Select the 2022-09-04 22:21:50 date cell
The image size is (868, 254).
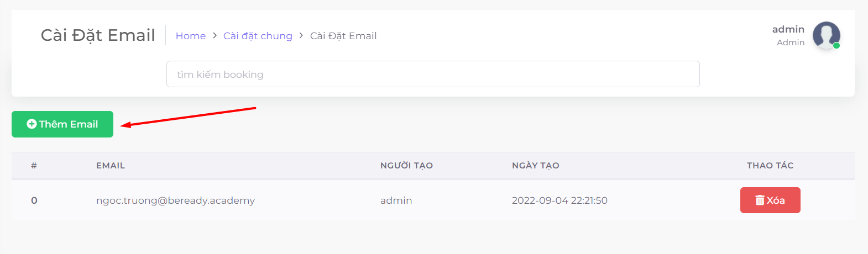[x=560, y=200]
